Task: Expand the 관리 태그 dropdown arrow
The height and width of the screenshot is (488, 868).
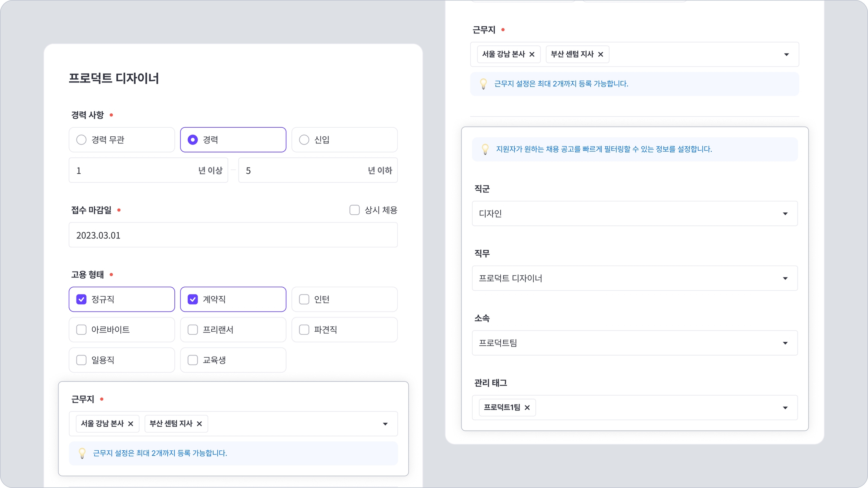Action: pos(785,408)
